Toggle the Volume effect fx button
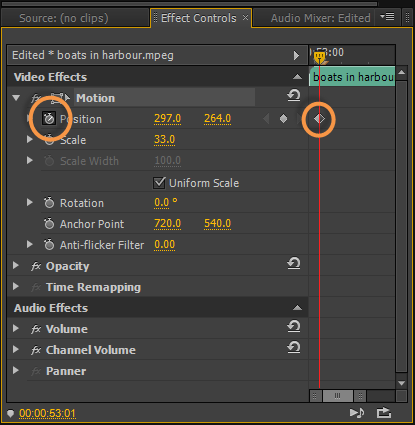The width and height of the screenshot is (415, 425). point(36,329)
